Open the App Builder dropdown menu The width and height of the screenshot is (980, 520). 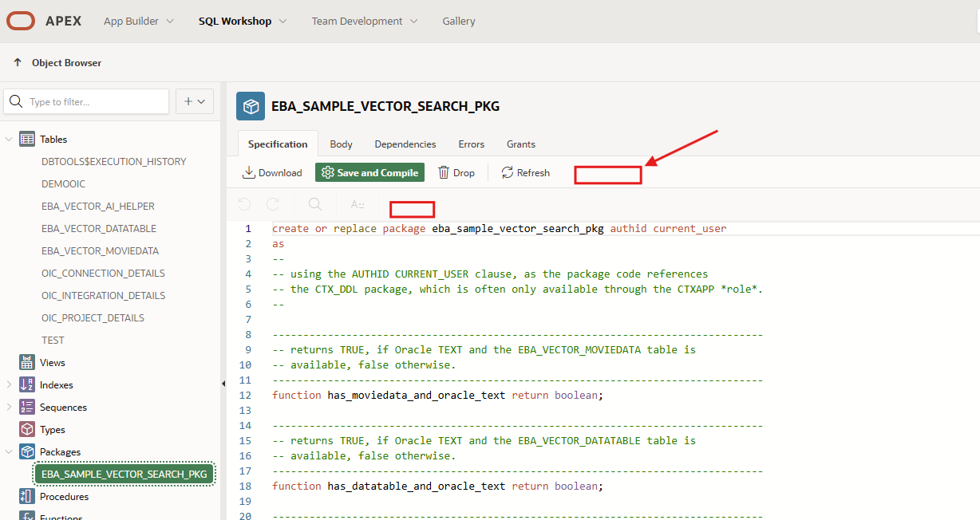[139, 22]
